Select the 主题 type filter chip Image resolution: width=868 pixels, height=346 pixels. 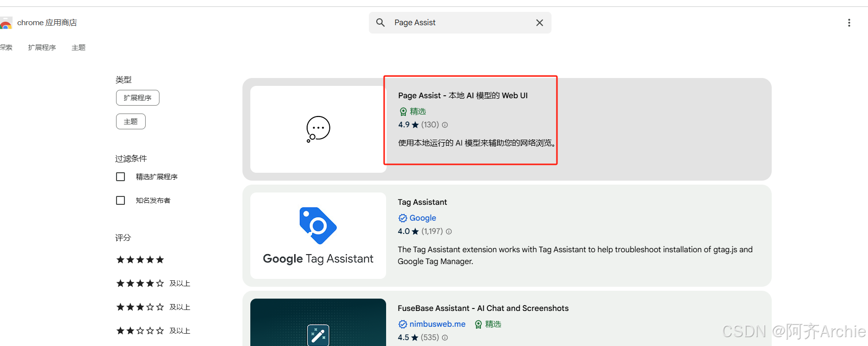tap(131, 121)
